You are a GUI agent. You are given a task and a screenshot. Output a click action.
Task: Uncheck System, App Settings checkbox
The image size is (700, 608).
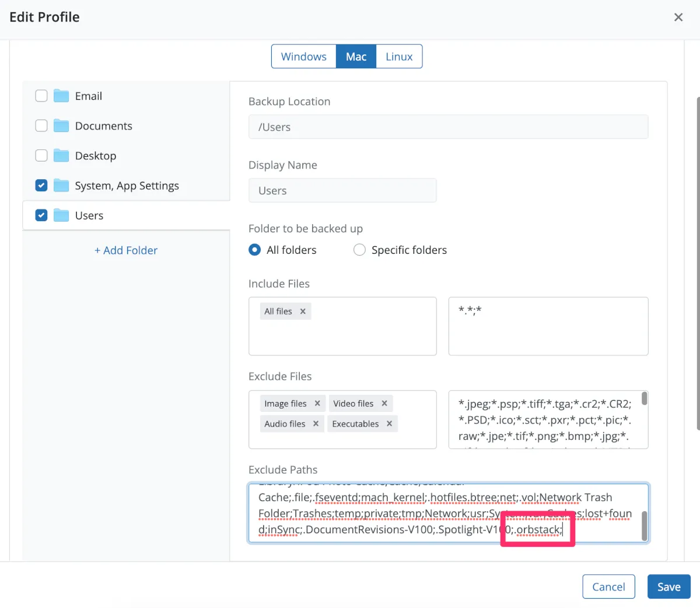point(41,186)
